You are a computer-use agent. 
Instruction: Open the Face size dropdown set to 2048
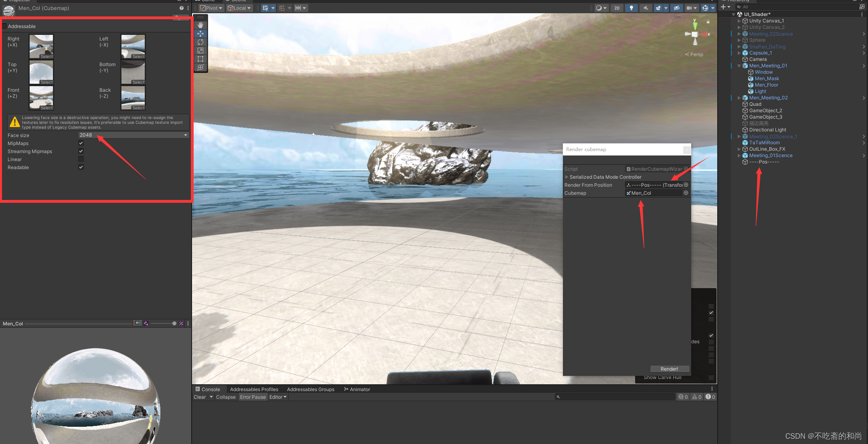tap(134, 135)
